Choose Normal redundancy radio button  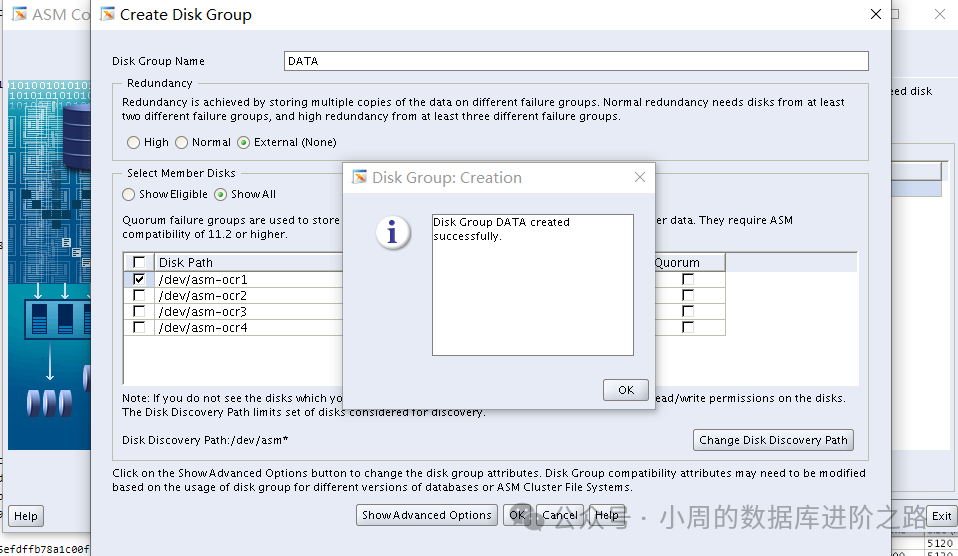pyautogui.click(x=182, y=143)
